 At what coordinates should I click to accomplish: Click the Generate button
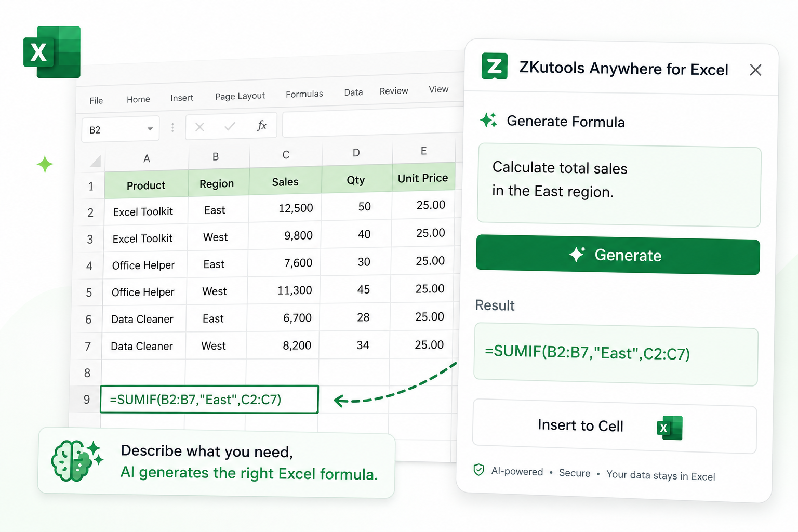click(618, 255)
